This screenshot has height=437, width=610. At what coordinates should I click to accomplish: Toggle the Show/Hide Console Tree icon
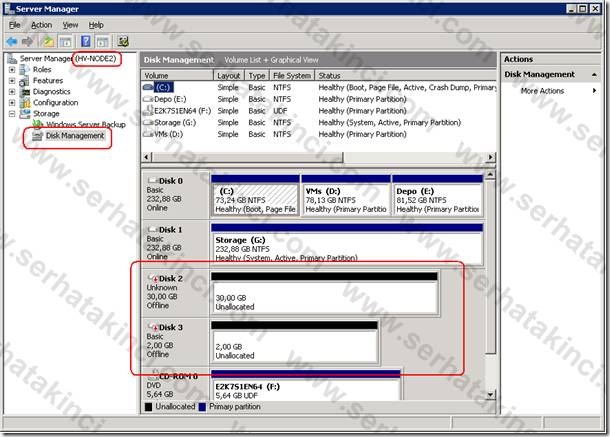(x=65, y=41)
